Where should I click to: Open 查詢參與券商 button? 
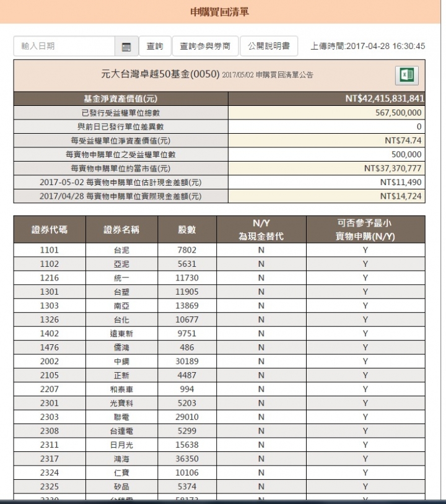(x=205, y=46)
